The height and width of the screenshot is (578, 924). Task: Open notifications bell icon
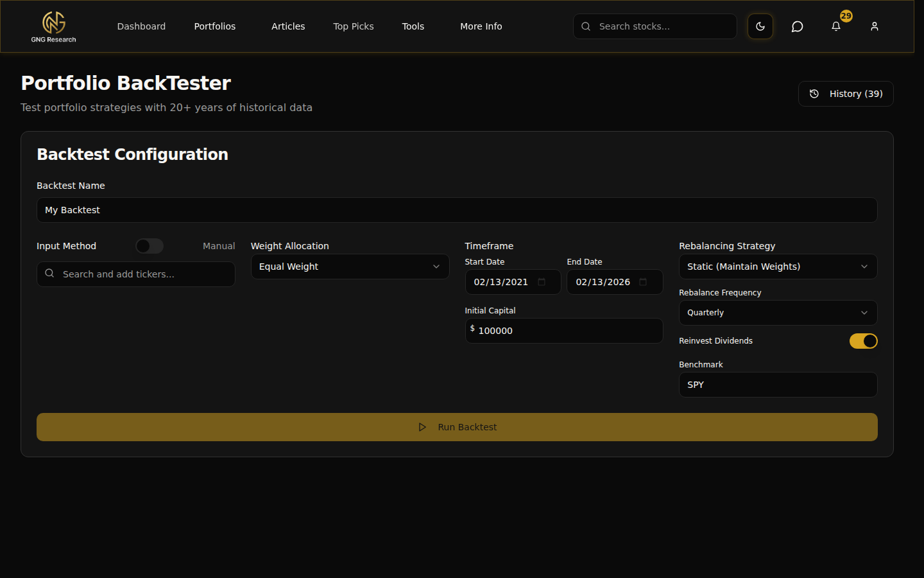coord(836,26)
